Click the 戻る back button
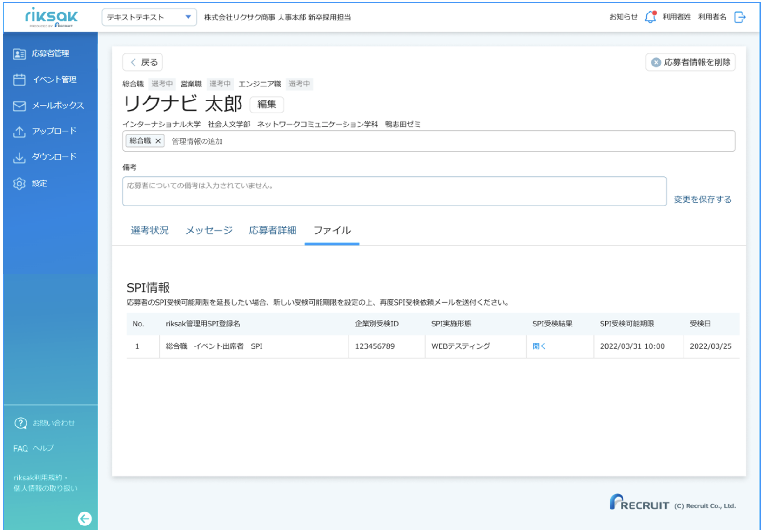 [143, 62]
